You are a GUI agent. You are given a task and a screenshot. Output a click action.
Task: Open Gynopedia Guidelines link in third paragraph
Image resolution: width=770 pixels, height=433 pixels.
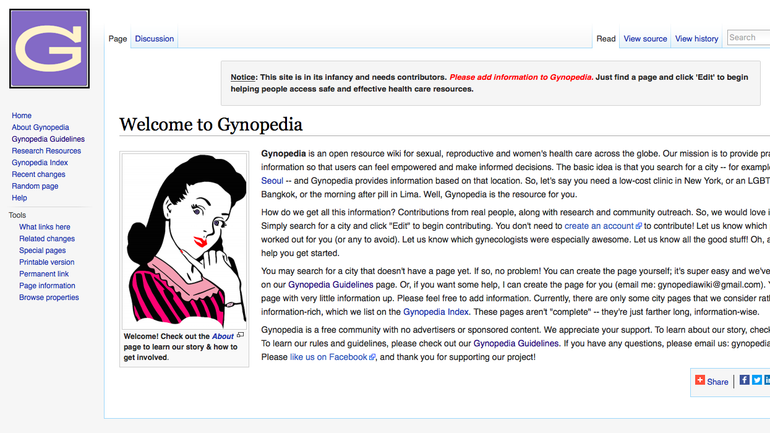[330, 285]
